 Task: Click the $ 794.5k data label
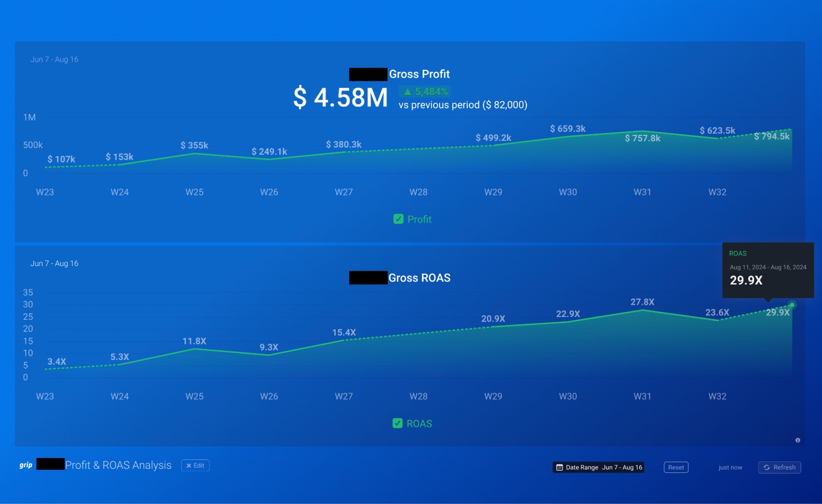772,136
